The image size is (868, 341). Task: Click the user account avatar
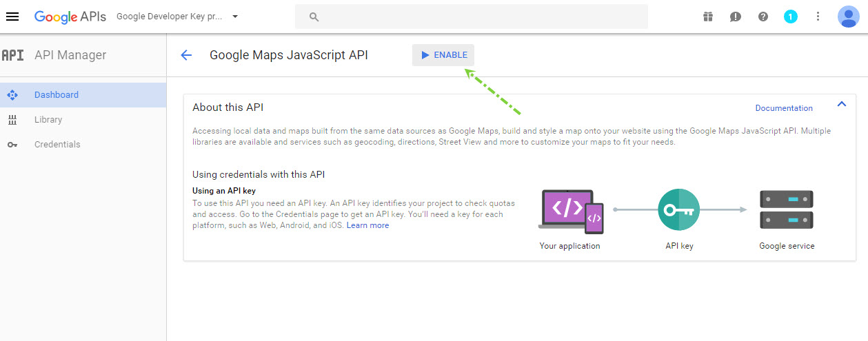[x=848, y=17]
